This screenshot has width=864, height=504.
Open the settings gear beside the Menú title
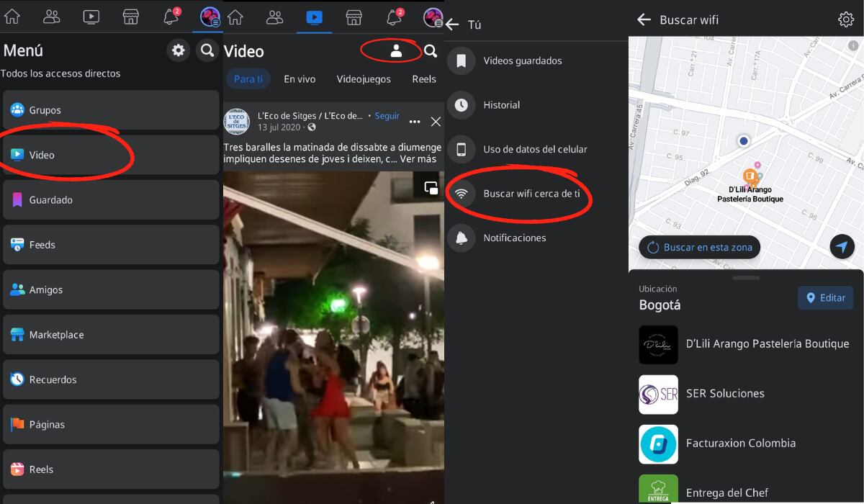179,50
